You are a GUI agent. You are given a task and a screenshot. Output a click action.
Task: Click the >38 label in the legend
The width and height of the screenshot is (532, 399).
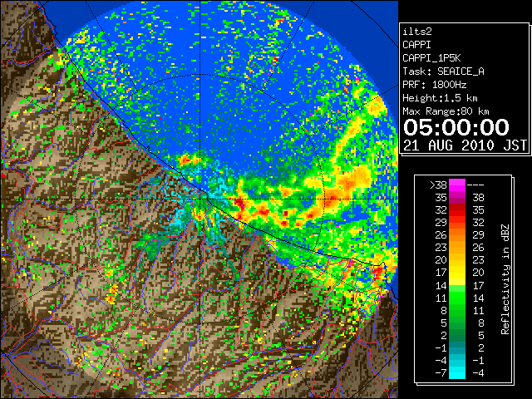pyautogui.click(x=438, y=185)
